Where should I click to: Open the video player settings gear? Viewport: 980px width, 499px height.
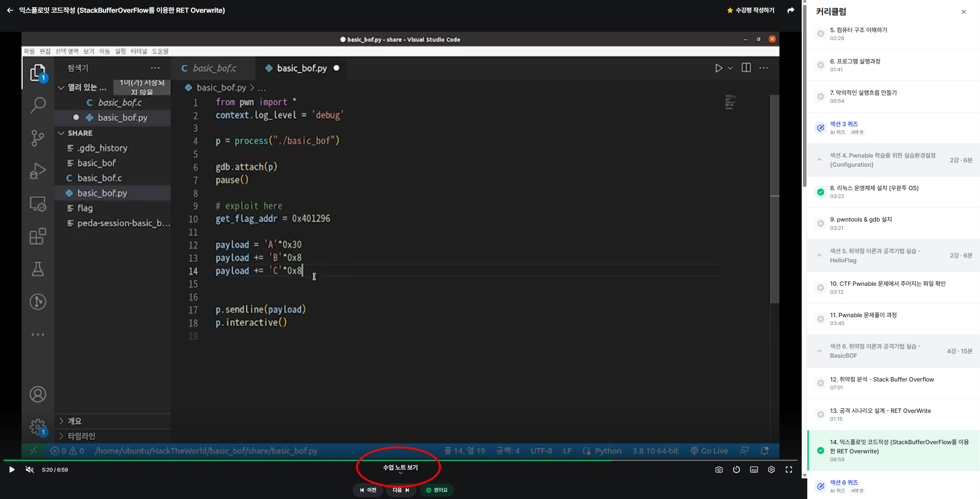click(771, 470)
